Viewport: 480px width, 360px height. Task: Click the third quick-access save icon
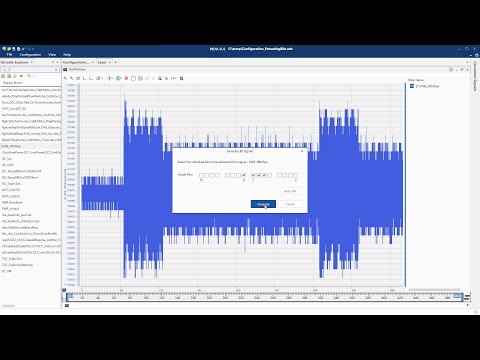(14, 49)
